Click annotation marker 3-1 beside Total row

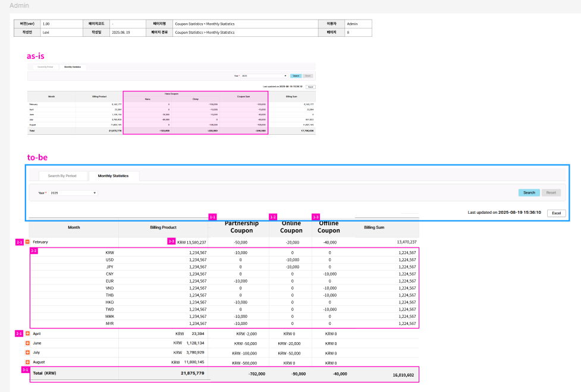(25, 370)
